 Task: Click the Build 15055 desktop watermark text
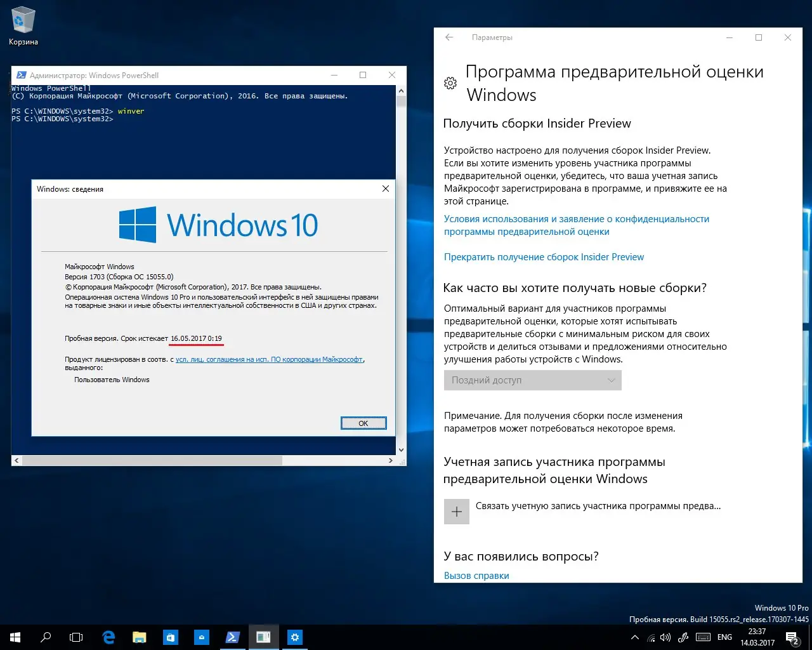click(719, 620)
